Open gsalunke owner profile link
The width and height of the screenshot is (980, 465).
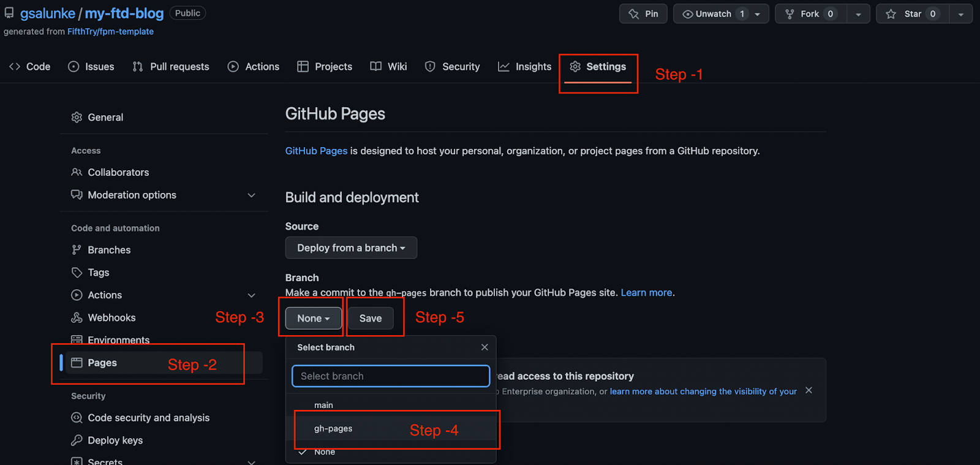click(x=48, y=13)
